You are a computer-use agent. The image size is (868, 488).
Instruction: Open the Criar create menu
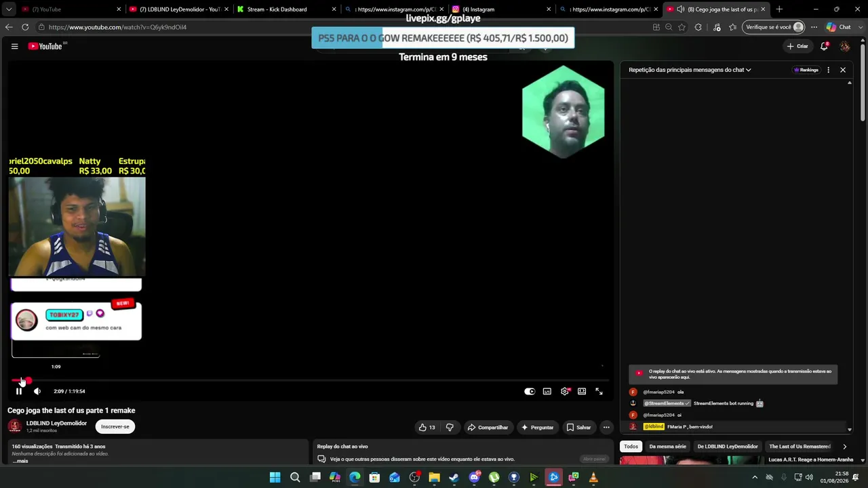click(797, 46)
